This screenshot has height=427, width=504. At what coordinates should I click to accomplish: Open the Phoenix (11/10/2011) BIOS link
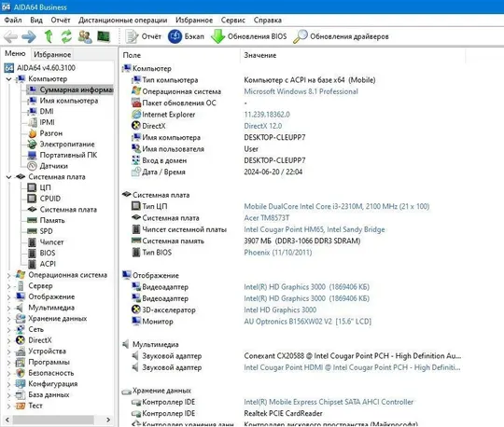coord(278,253)
